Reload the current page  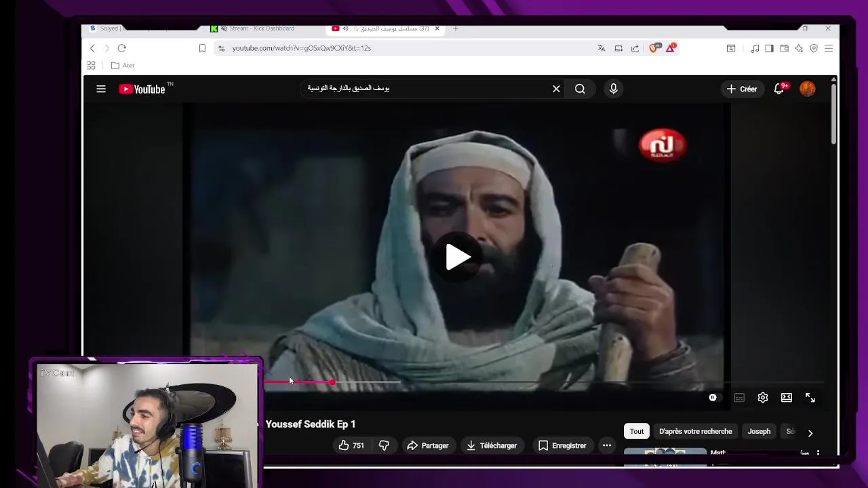pyautogui.click(x=121, y=48)
